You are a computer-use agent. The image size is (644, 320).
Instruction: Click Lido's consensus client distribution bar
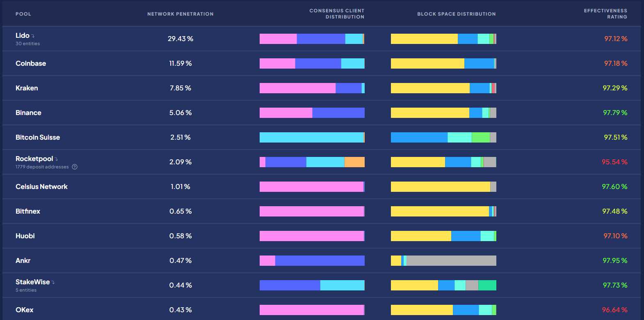[x=312, y=39]
